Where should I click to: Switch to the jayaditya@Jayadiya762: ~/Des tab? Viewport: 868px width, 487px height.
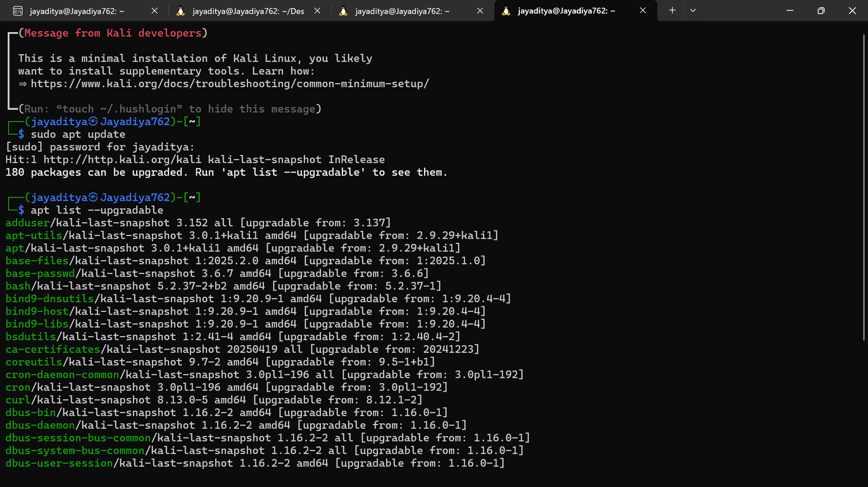(x=248, y=11)
